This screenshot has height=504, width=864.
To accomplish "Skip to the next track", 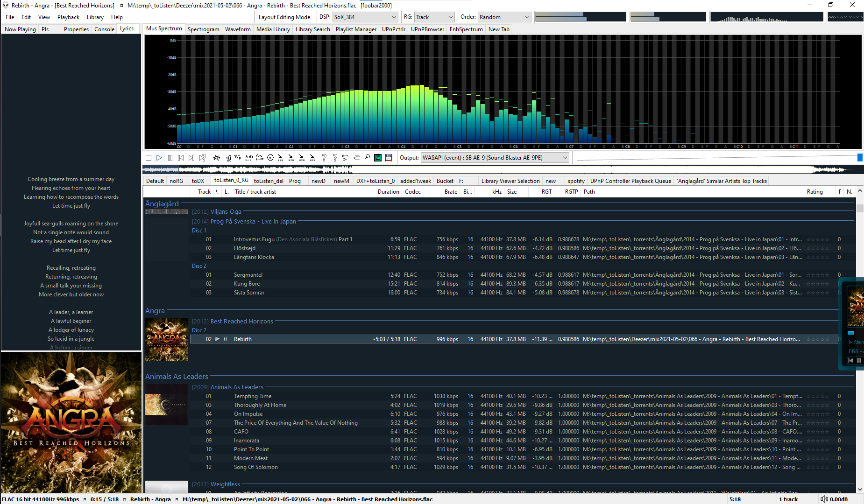I will pos(191,158).
